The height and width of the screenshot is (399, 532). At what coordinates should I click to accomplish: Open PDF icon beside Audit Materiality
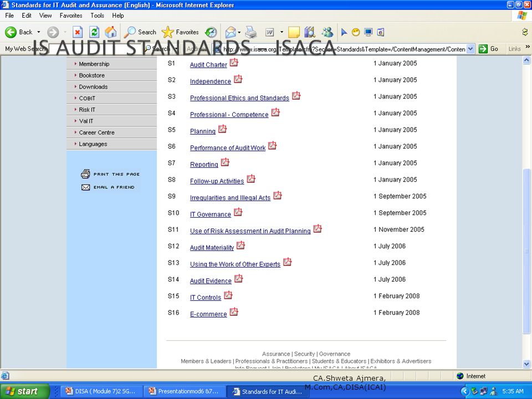tap(241, 245)
